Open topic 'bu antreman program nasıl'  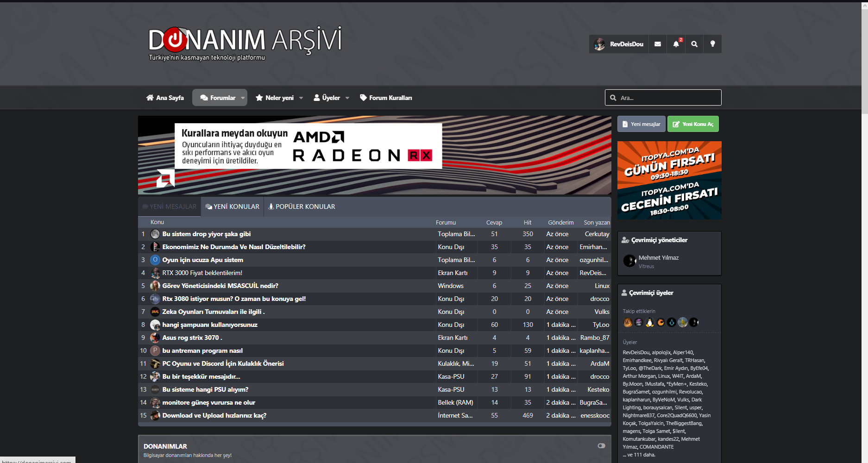202,350
